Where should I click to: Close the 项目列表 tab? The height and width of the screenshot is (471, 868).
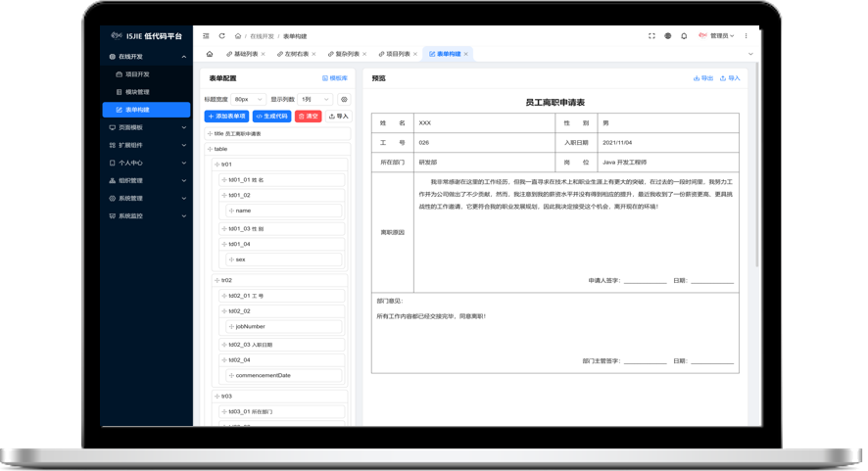click(x=415, y=54)
